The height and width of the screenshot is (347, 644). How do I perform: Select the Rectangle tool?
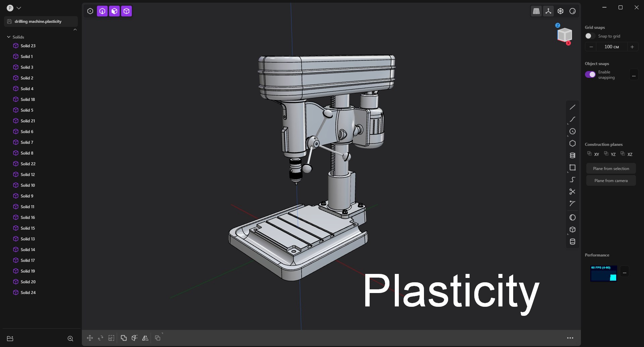click(573, 168)
